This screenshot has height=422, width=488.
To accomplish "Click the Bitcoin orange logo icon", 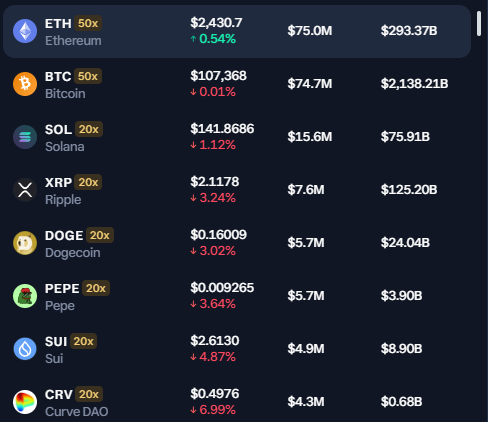I will point(25,84).
